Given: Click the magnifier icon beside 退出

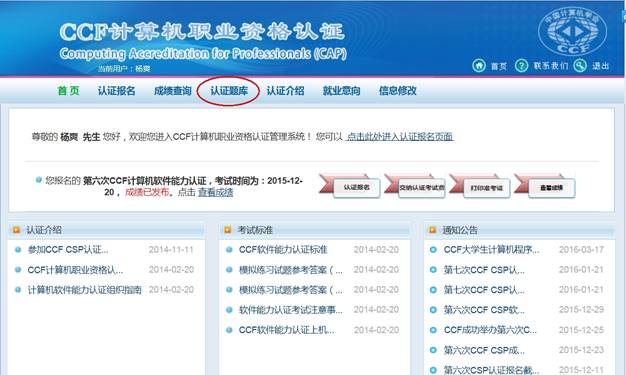Looking at the screenshot, I should tap(580, 65).
